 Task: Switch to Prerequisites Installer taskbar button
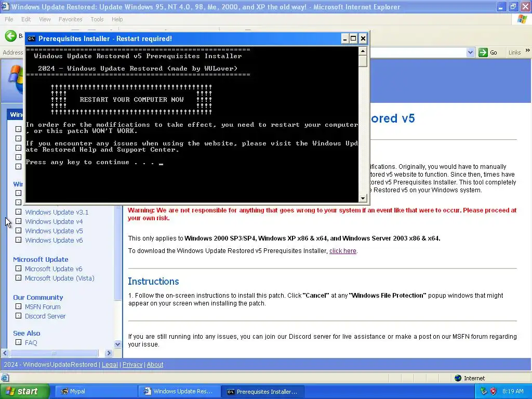(x=262, y=392)
